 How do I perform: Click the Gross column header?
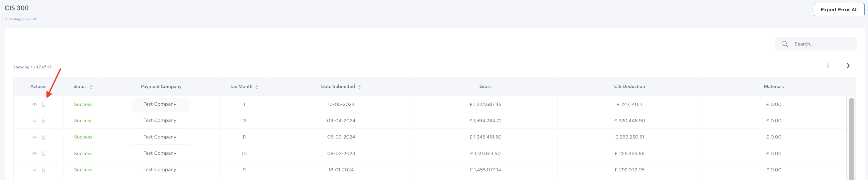point(485,87)
